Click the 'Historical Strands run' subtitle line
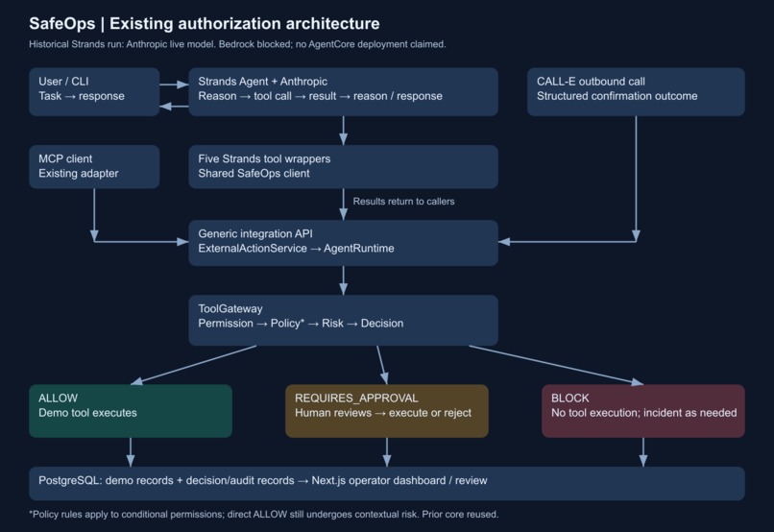 coord(237,44)
